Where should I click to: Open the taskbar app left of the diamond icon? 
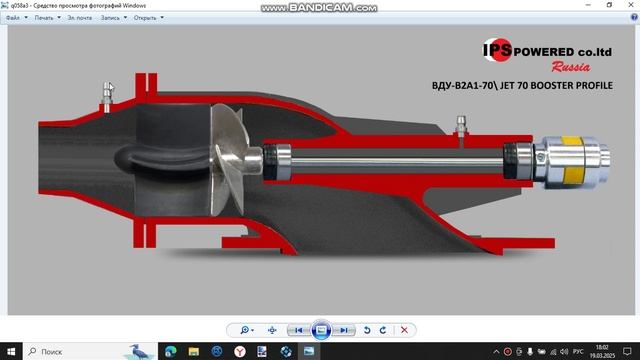262,351
